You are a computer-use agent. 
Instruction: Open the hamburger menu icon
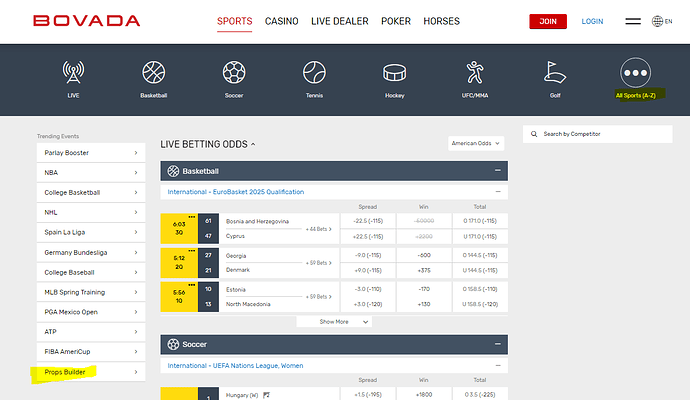(x=633, y=21)
